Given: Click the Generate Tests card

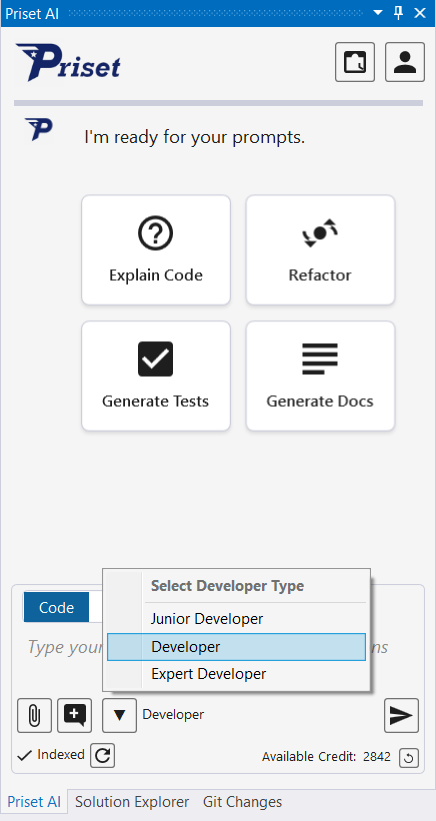Looking at the screenshot, I should [x=156, y=376].
